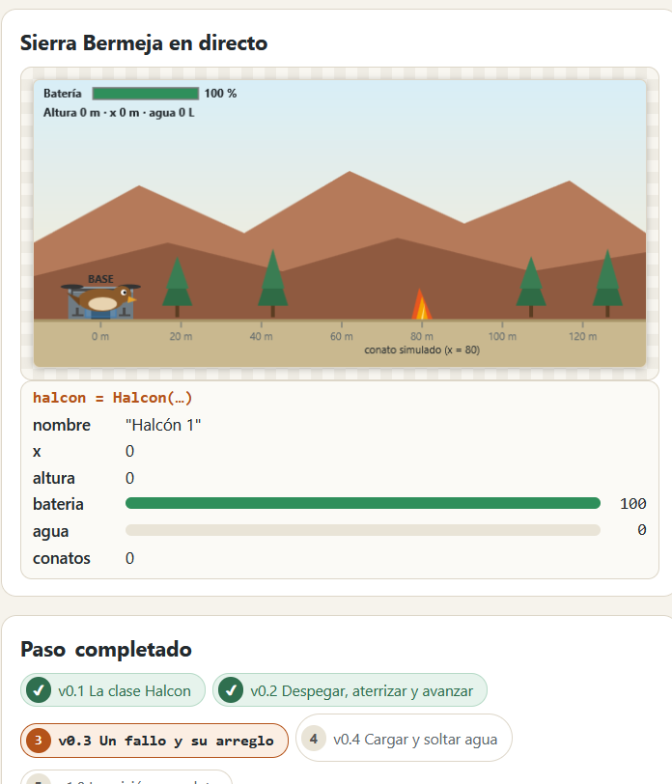Viewport: 672px width, 784px height.
Task: Click the 100 m ground marker
Action: (502, 336)
